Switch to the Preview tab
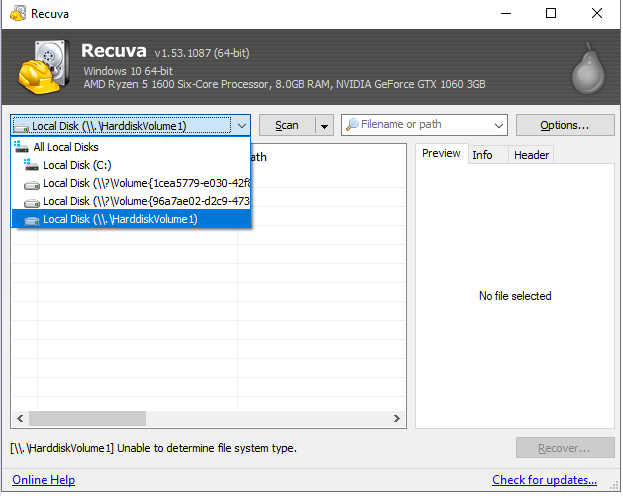623x496 pixels. pos(441,153)
